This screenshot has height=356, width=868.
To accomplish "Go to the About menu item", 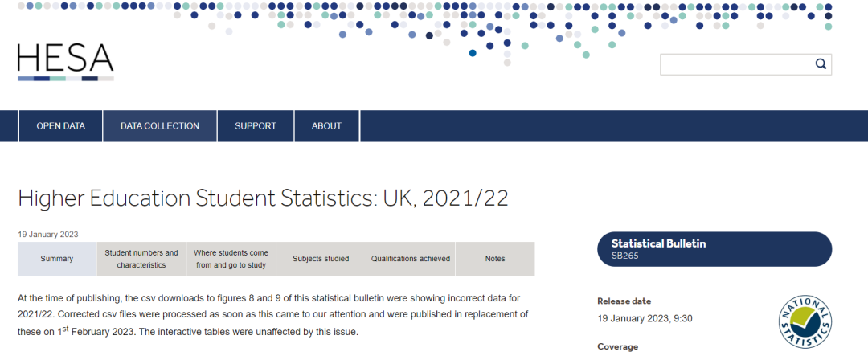I will click(326, 126).
